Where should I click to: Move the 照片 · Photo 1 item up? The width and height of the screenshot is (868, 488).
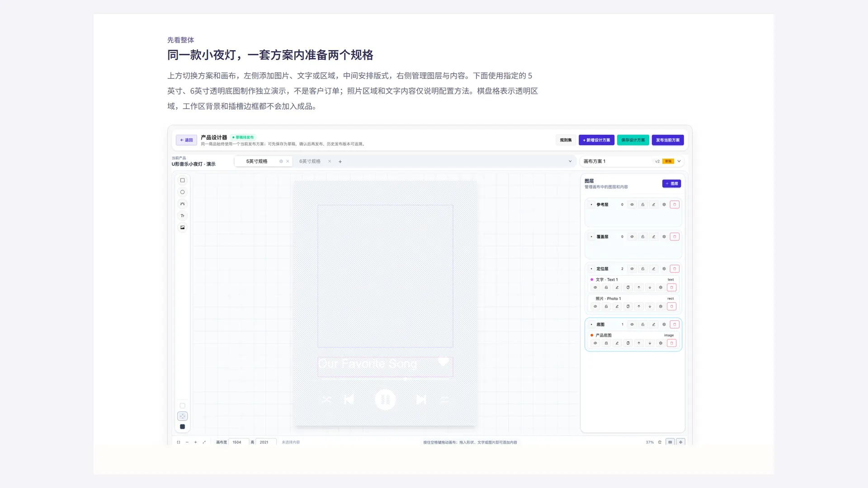[x=639, y=306]
